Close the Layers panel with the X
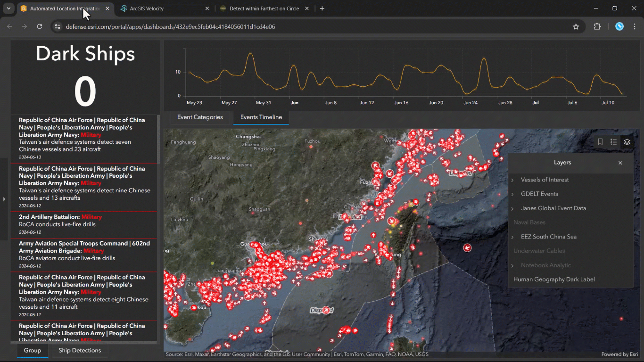The height and width of the screenshot is (362, 644). pyautogui.click(x=620, y=163)
